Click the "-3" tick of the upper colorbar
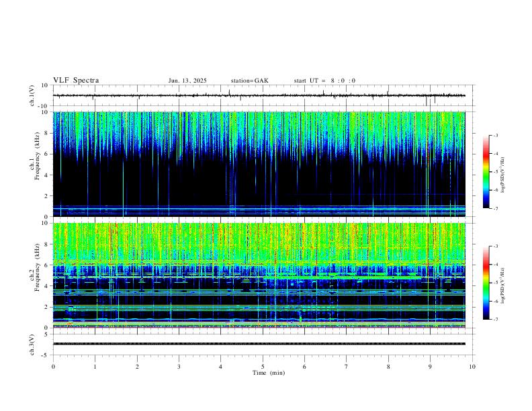Viewport: 532px width, 411px height. tap(495, 135)
